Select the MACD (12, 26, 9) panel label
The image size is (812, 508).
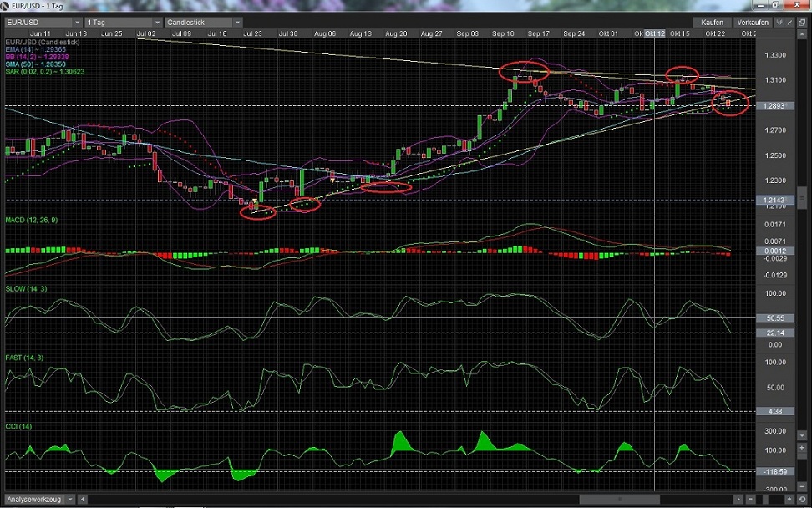[33, 220]
